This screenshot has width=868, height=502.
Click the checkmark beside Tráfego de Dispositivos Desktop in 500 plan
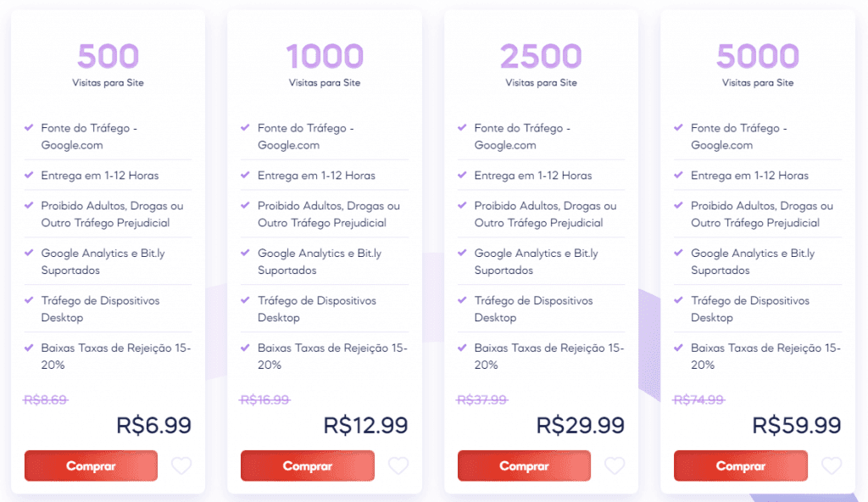coord(30,300)
